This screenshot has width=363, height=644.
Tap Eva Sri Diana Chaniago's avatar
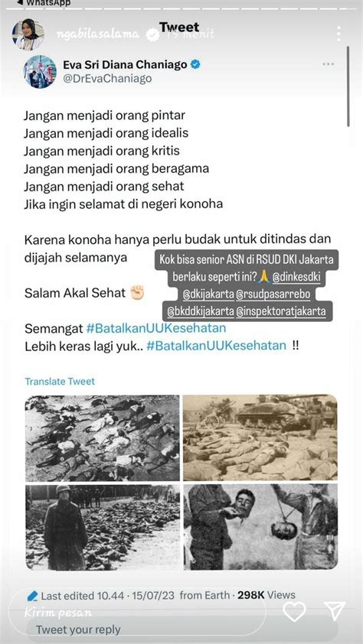[41, 72]
